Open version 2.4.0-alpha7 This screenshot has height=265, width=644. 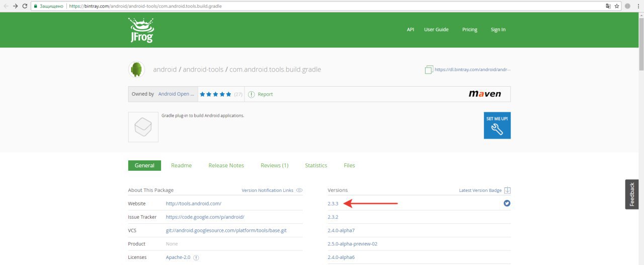(341, 230)
